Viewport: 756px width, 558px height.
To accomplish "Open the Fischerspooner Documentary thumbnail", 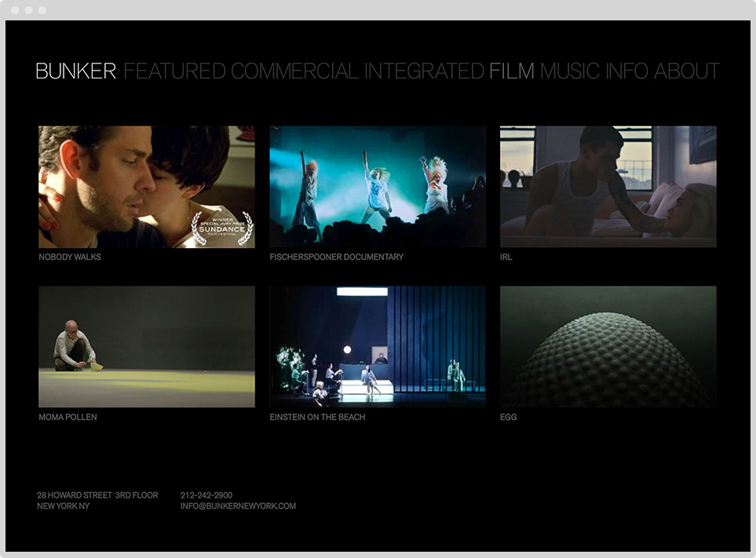I will [378, 187].
